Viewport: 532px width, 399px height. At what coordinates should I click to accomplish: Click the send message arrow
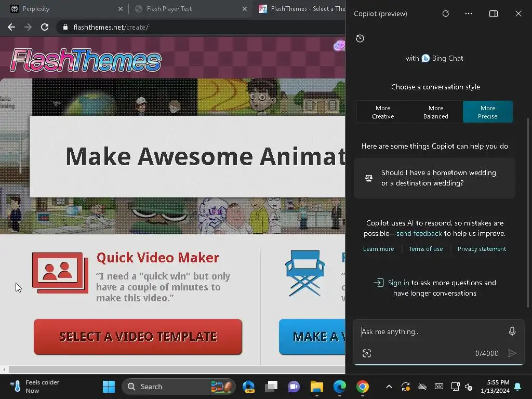pos(512,353)
